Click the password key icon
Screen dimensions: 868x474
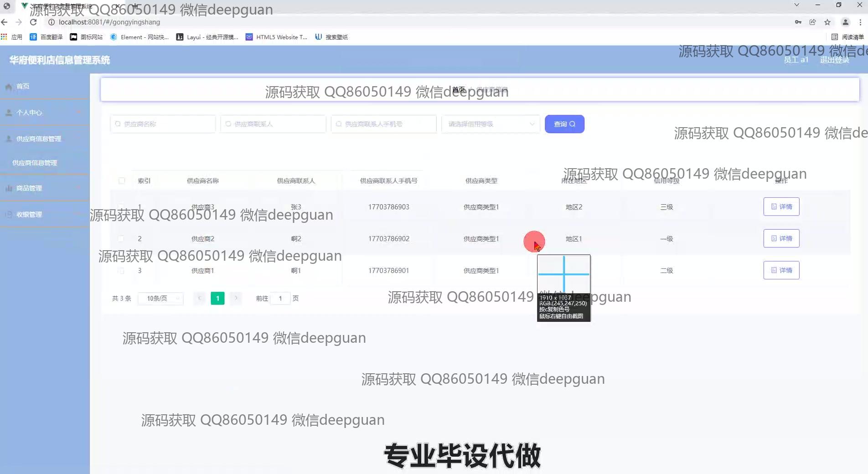tap(798, 22)
